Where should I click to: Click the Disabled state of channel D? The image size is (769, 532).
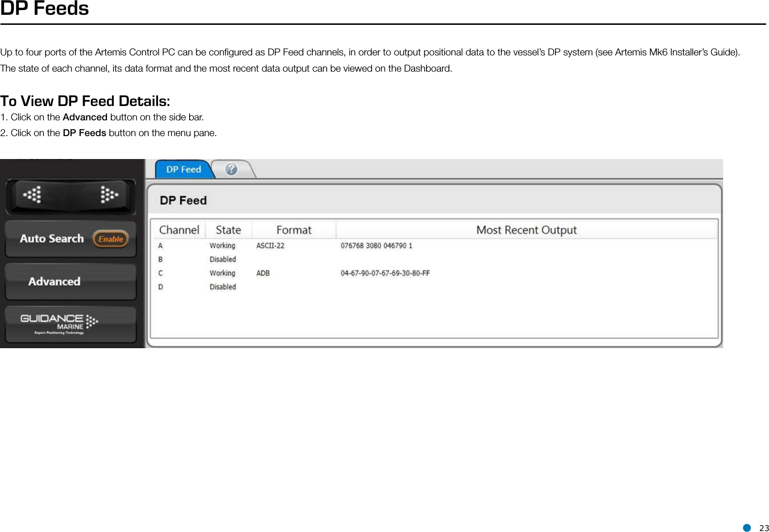point(223,287)
